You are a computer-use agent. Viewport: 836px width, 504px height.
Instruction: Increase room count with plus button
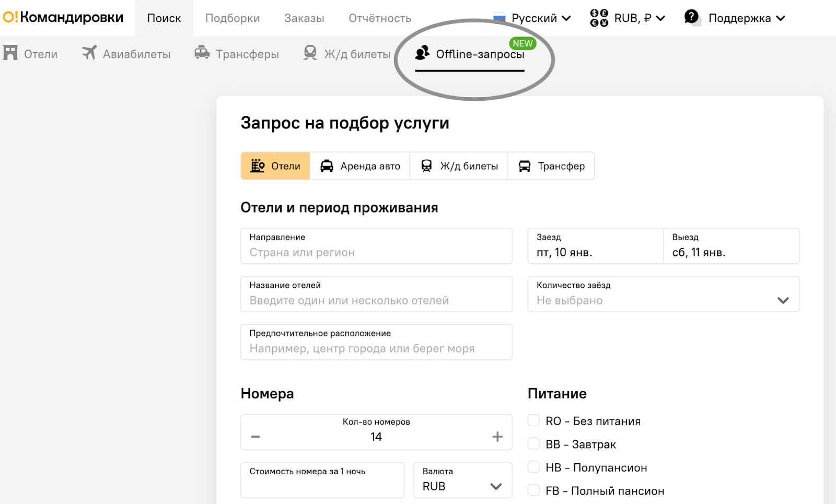tap(497, 437)
